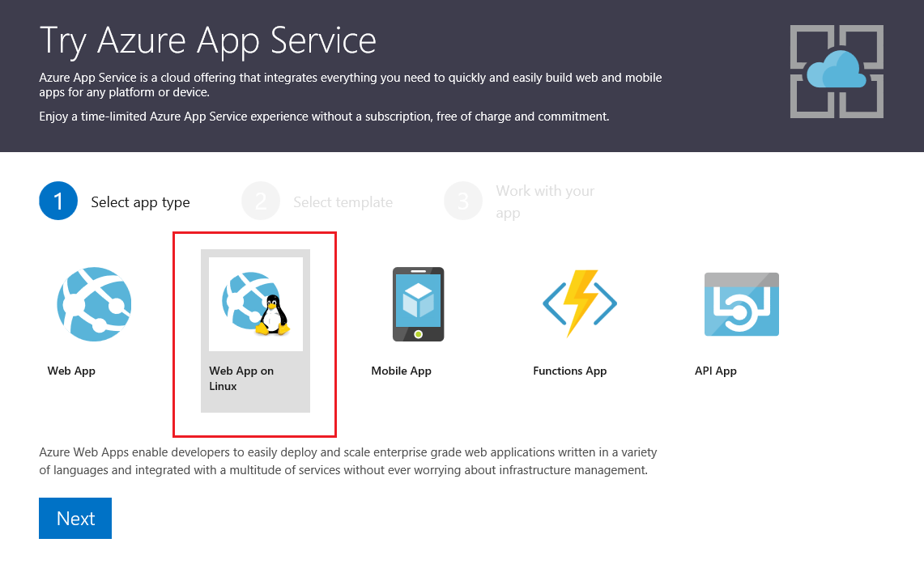Viewport: 924px width, 564px height.
Task: Pick the Mobile App phone icon
Action: point(418,304)
